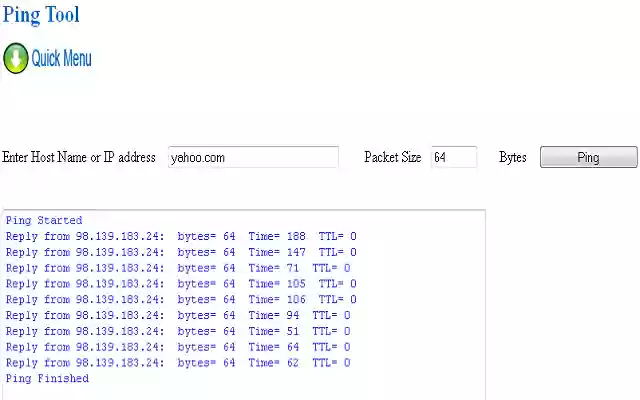Select the reply line with Time= 188
The image size is (640, 400).
181,236
